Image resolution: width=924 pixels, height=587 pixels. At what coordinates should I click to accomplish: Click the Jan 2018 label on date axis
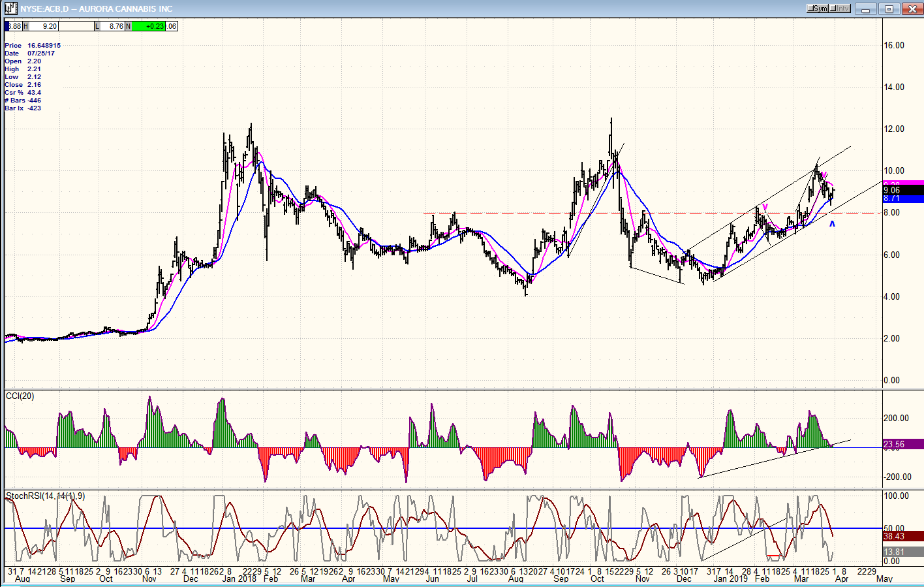(239, 579)
